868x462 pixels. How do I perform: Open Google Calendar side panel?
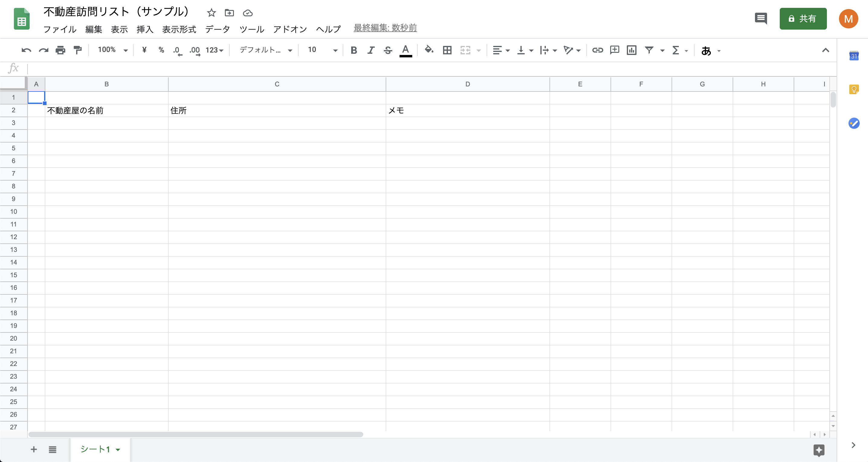point(853,56)
